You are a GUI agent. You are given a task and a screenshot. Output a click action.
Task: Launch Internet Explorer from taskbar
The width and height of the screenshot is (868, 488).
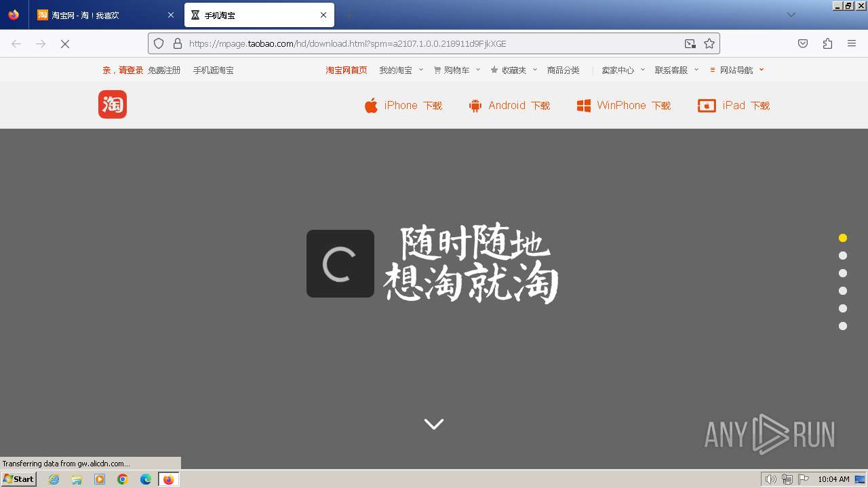point(54,479)
